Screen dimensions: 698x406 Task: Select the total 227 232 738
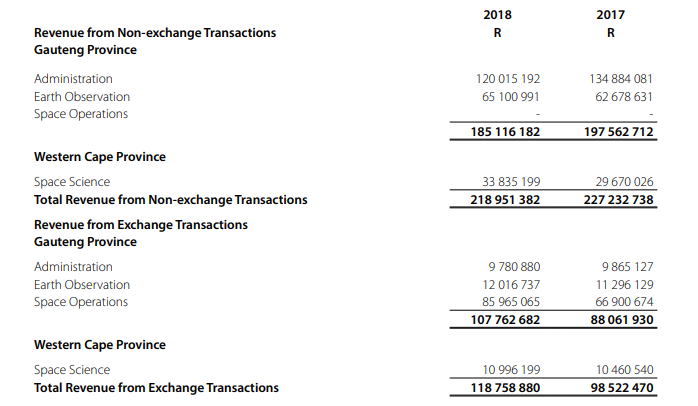[x=619, y=200]
